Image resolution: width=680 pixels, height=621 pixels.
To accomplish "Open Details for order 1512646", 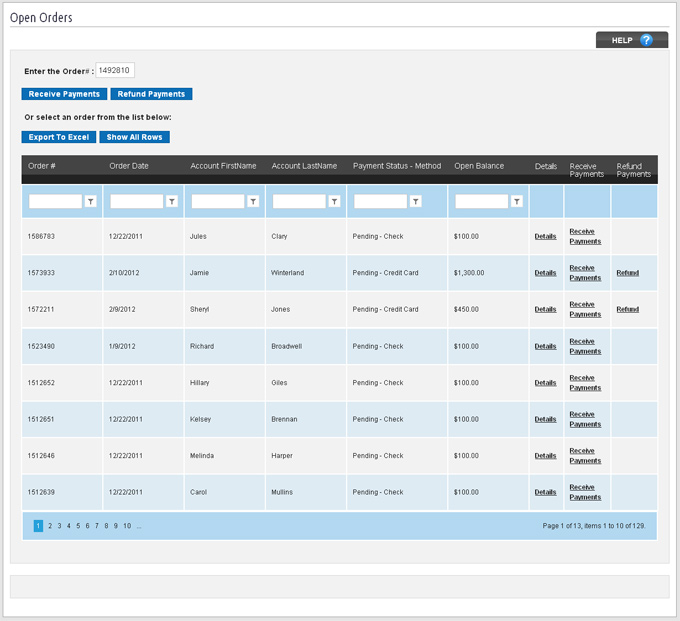I will (x=545, y=456).
